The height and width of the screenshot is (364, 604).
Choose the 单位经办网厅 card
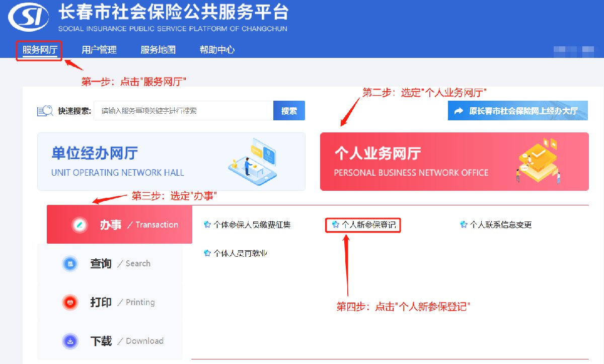[171, 161]
